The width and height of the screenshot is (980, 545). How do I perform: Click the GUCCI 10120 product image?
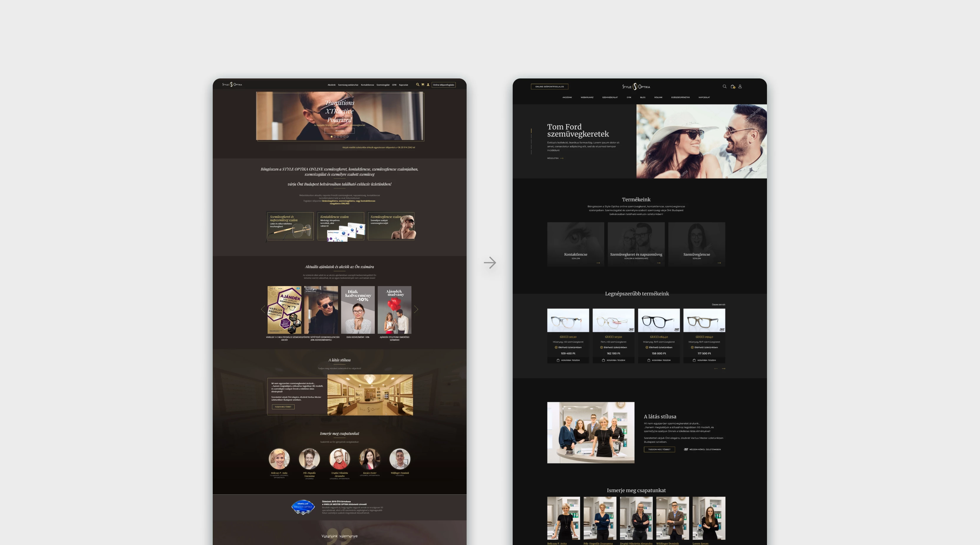(568, 320)
